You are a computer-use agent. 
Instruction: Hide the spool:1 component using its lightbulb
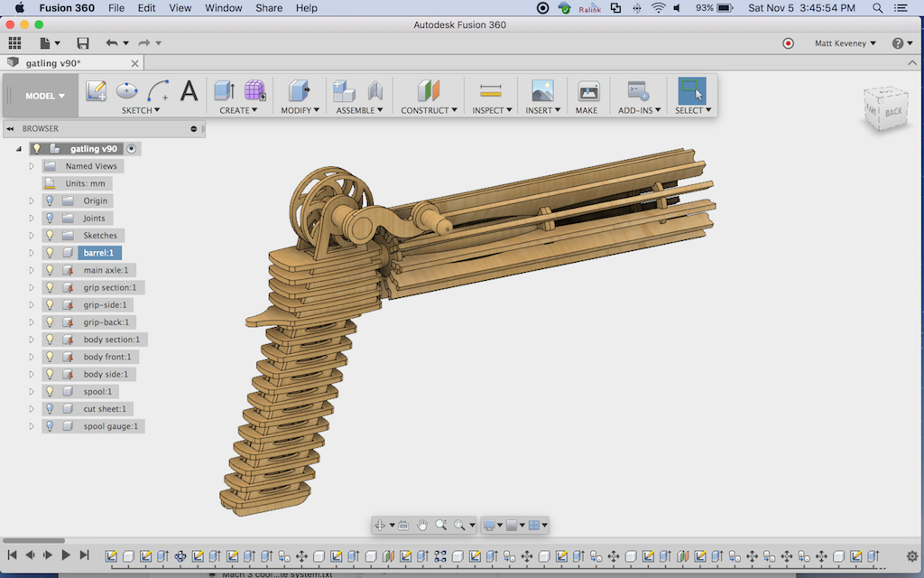coord(50,391)
